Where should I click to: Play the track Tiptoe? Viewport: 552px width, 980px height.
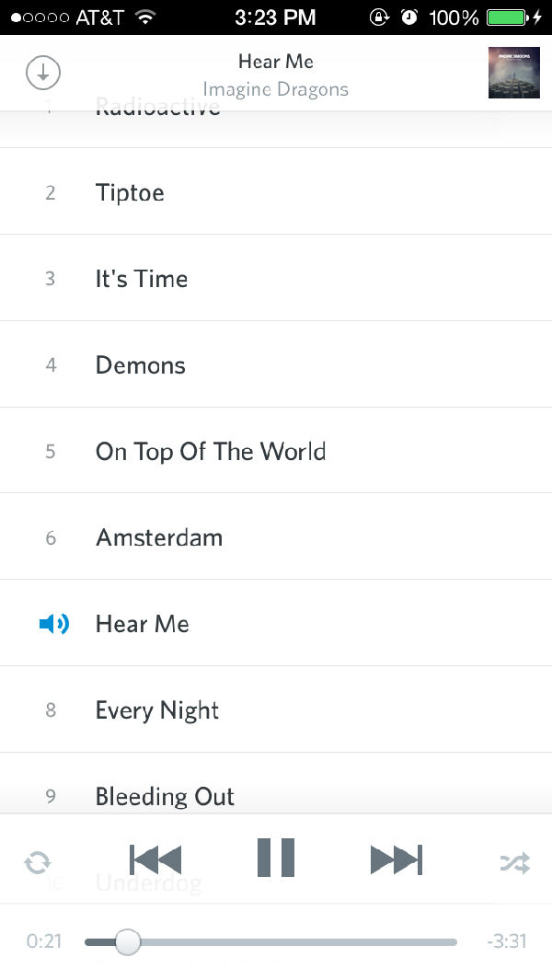pos(130,192)
